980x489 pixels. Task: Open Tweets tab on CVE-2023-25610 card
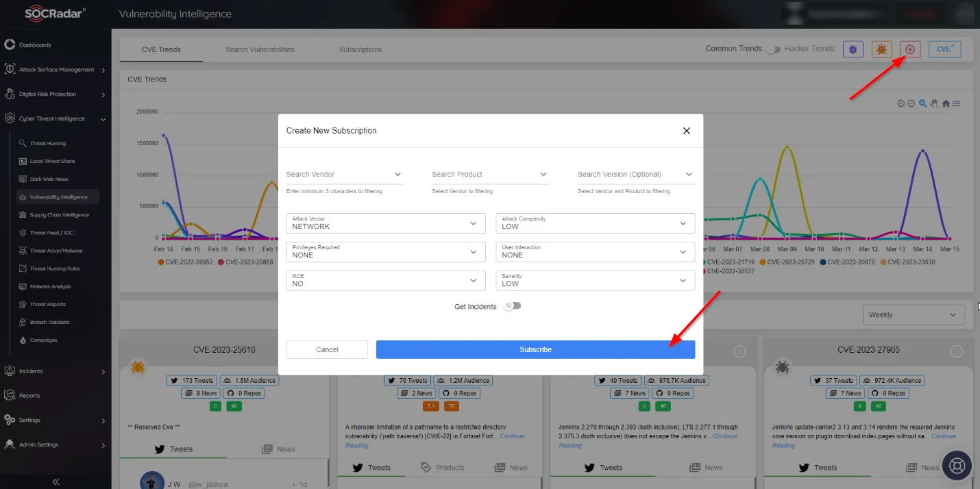[173, 449]
